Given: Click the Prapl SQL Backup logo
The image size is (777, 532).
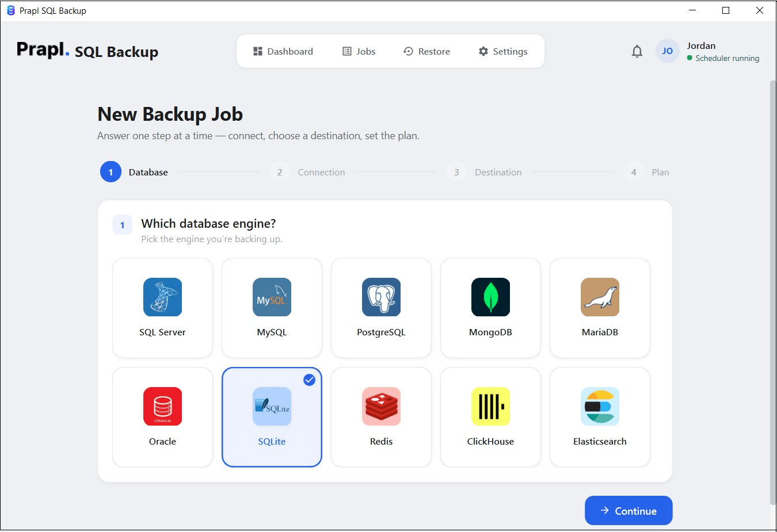Looking at the screenshot, I should click(x=87, y=51).
